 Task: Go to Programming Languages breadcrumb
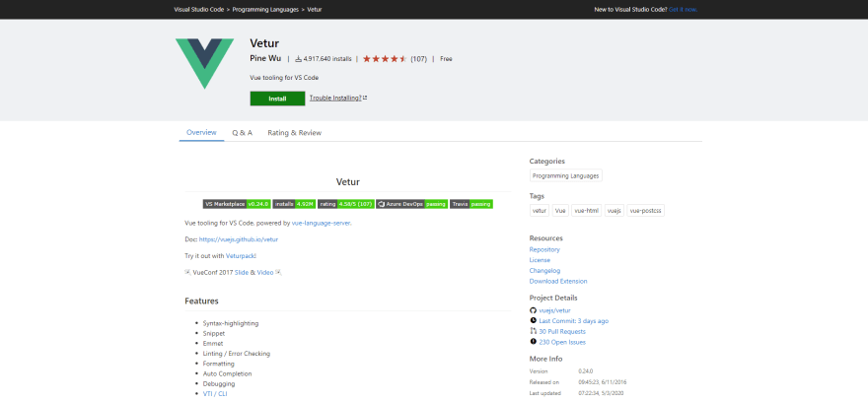(265, 10)
